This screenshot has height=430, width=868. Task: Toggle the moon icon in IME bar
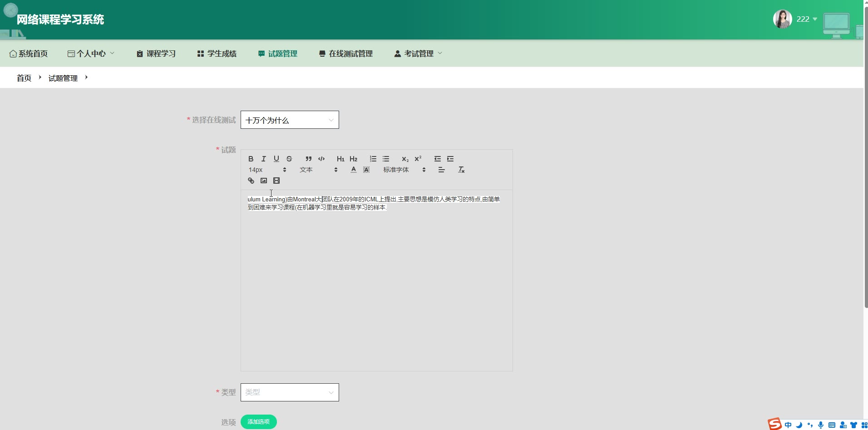point(799,425)
